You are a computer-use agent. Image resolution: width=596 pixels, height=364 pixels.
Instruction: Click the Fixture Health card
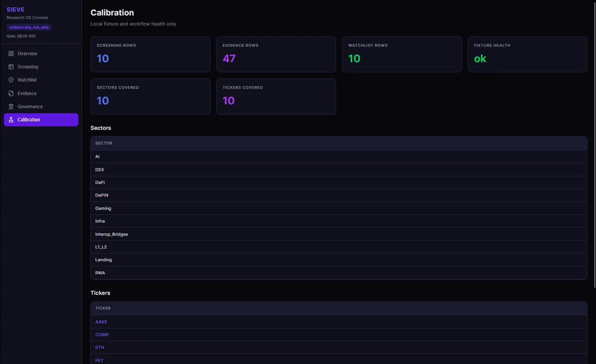[527, 54]
